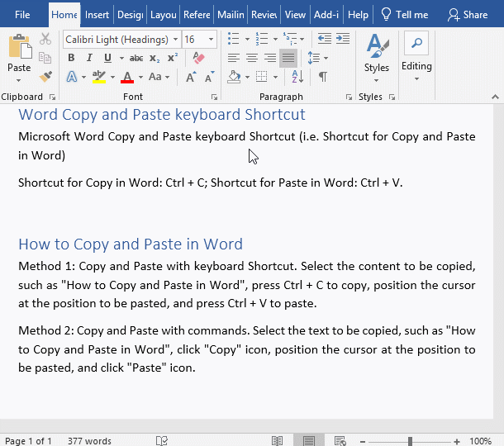Switch to Read Mode view
The image size is (504, 446).
(277, 441)
